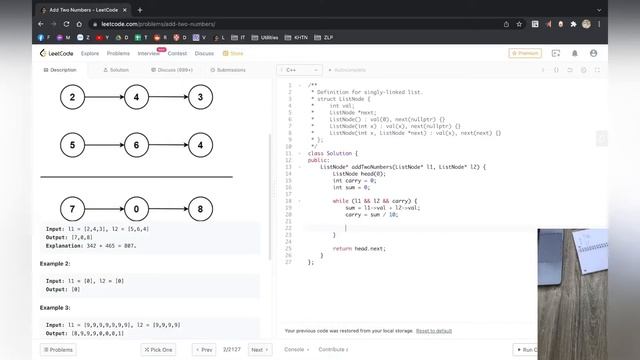
Task: Click the Run Code button
Action: 525,350
